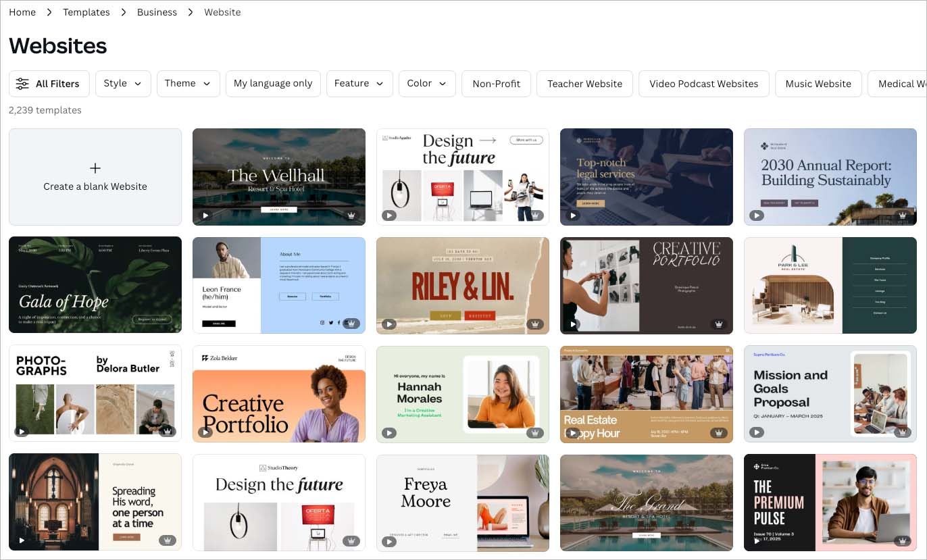Play preview on Wellhall template

(x=205, y=215)
